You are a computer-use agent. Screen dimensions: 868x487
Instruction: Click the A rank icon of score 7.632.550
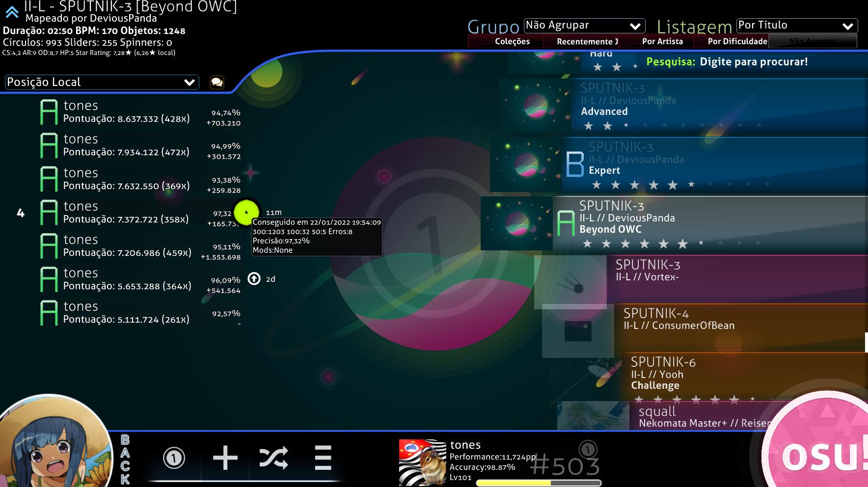[49, 179]
